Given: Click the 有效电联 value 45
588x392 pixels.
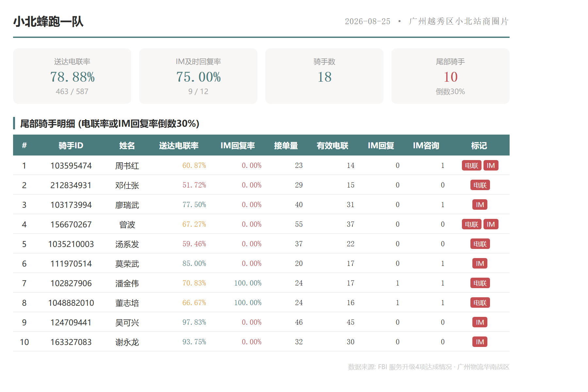Looking at the screenshot, I should pyautogui.click(x=351, y=322).
